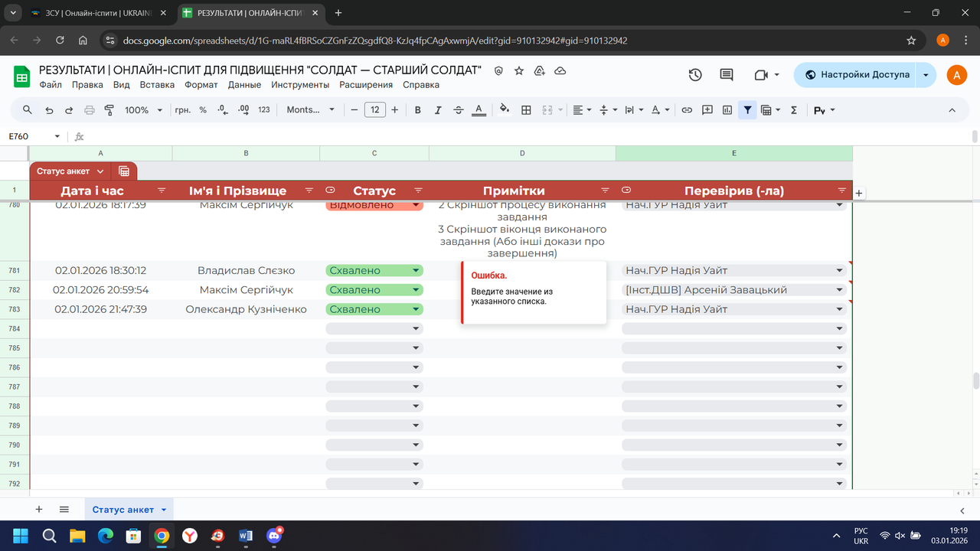Activate the paint format tool
Screen dimensions: 980x551
click(x=109, y=110)
